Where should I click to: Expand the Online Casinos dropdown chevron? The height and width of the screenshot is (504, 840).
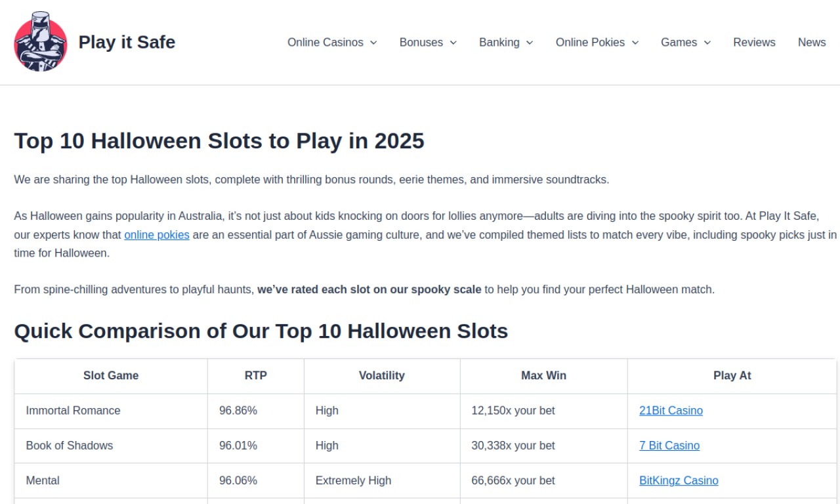[373, 42]
